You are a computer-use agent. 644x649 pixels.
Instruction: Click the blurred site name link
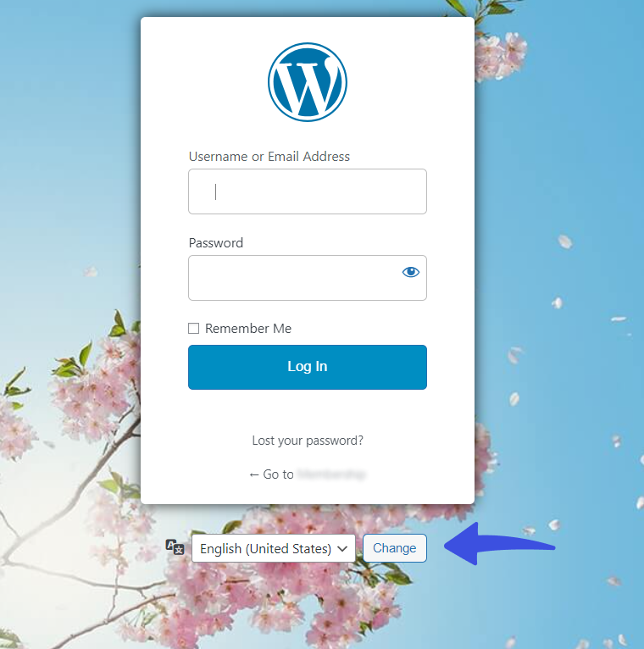pyautogui.click(x=331, y=474)
